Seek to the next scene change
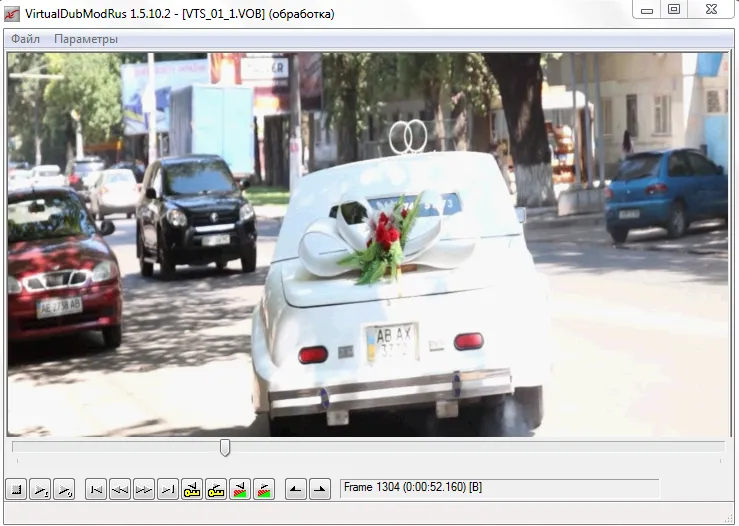Image resolution: width=739 pixels, height=526 pixels. pyautogui.click(x=264, y=490)
